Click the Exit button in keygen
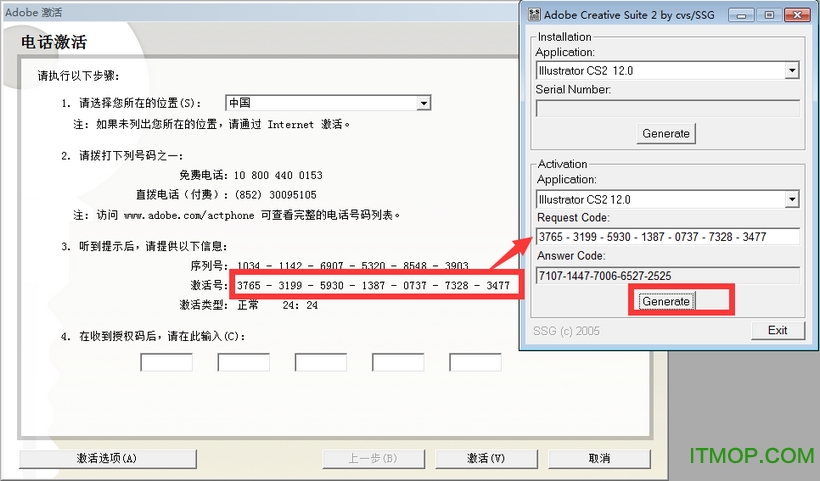Image resolution: width=820 pixels, height=481 pixels. pyautogui.click(x=778, y=330)
